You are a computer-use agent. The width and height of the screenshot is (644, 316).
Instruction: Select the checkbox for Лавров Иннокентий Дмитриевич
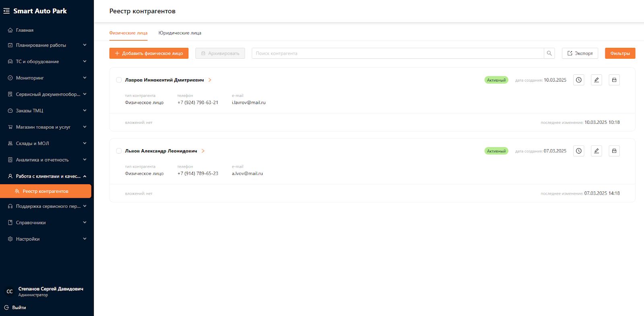119,80
